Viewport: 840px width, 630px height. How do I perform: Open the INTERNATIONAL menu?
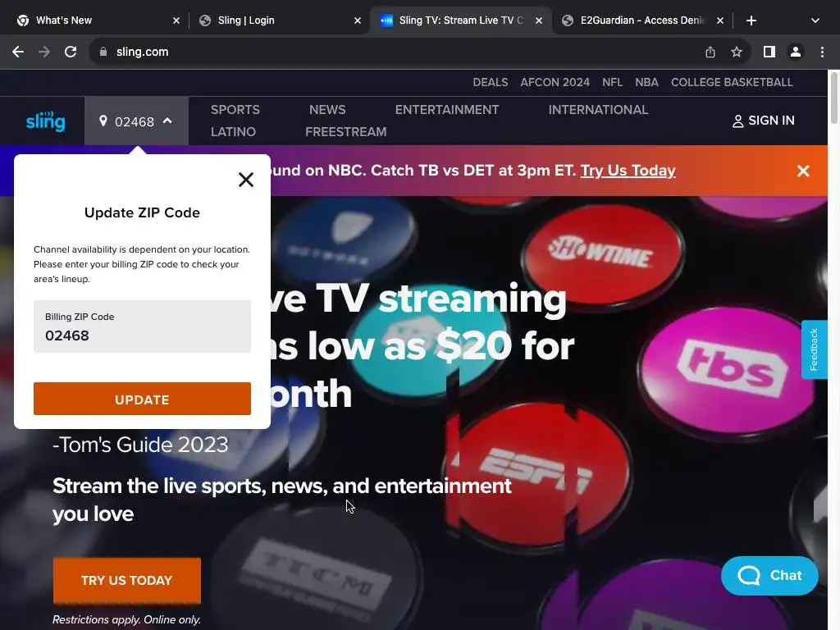tap(598, 110)
